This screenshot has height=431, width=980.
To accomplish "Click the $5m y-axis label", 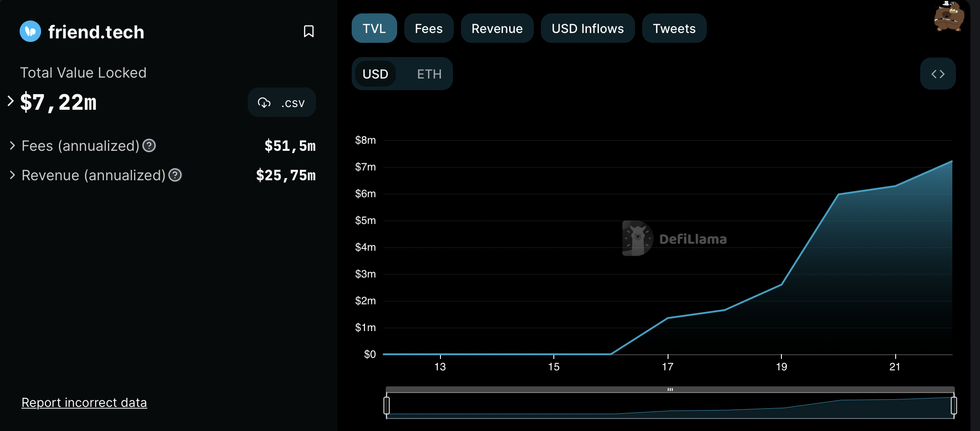I will point(365,220).
